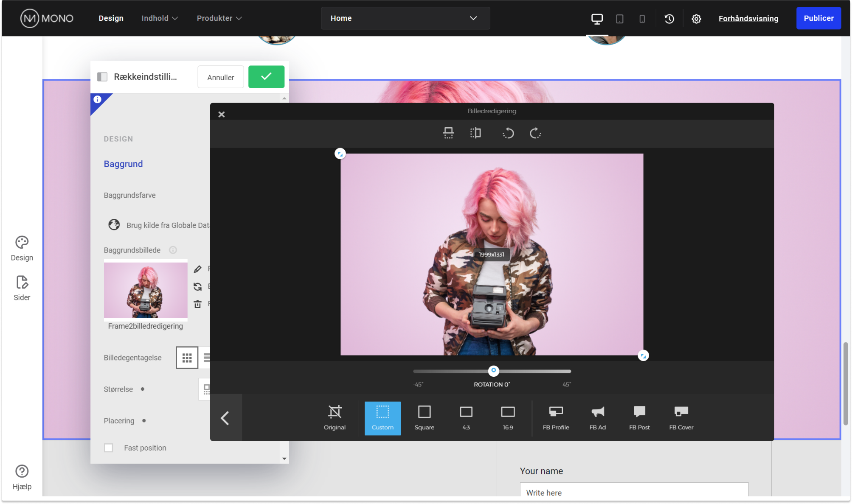Viewport: 852px width, 504px height.
Task: Select the FB Cover crop preset
Action: click(681, 418)
